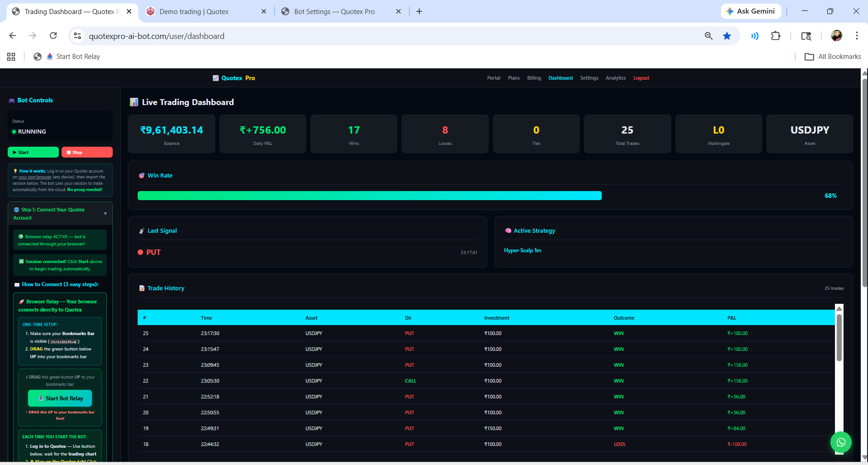Open the Settings nav link
The height and width of the screenshot is (465, 868).
pyautogui.click(x=589, y=78)
